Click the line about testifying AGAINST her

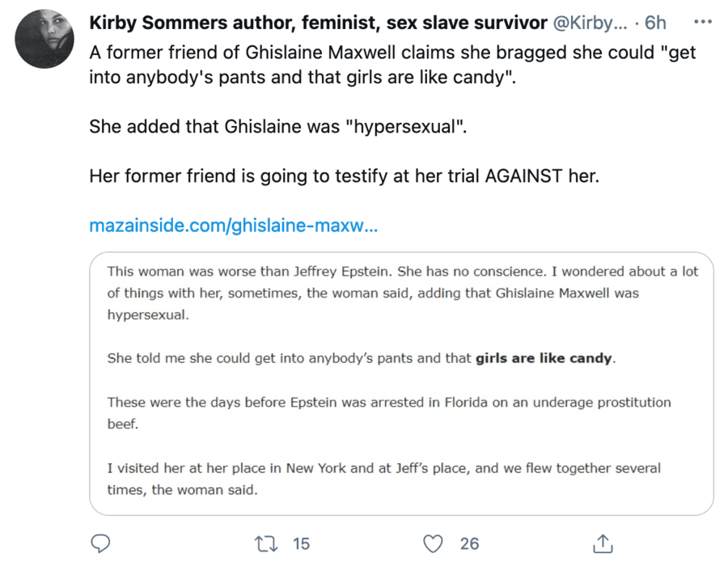pyautogui.click(x=344, y=176)
